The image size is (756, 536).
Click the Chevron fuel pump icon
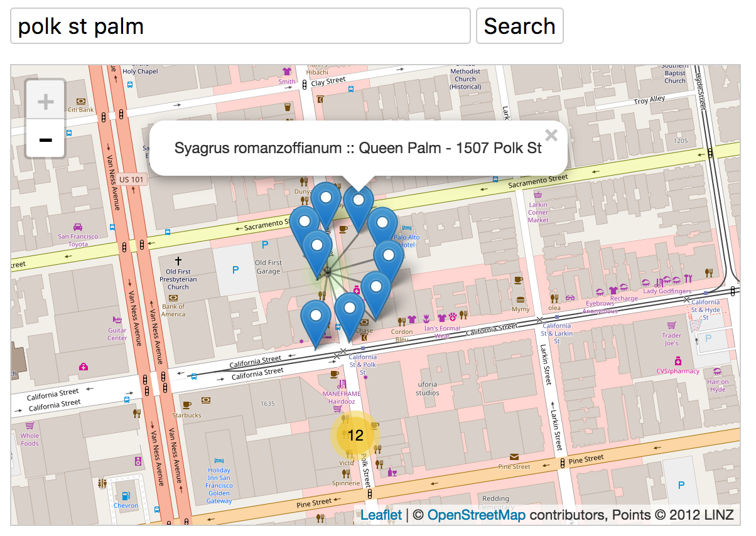[126, 496]
